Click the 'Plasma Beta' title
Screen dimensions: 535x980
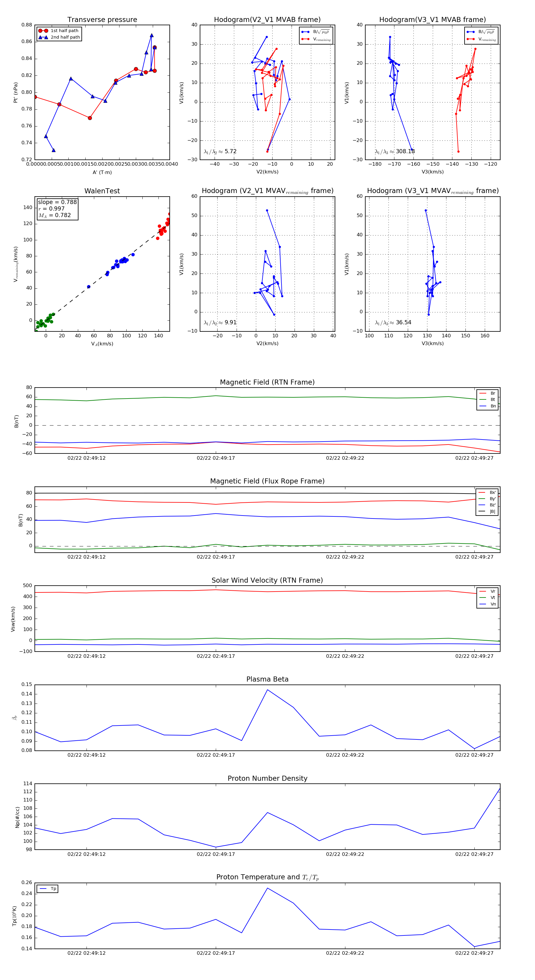click(267, 679)
